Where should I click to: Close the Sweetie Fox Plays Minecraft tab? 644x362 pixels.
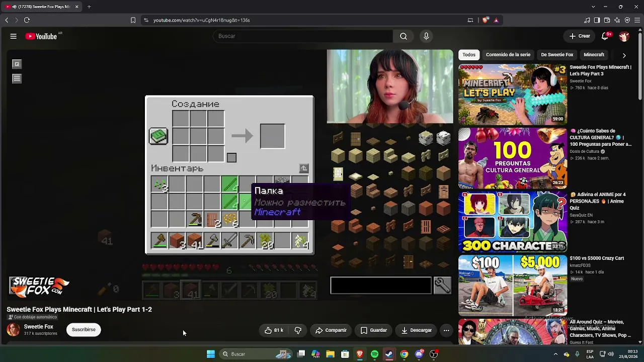click(x=77, y=7)
